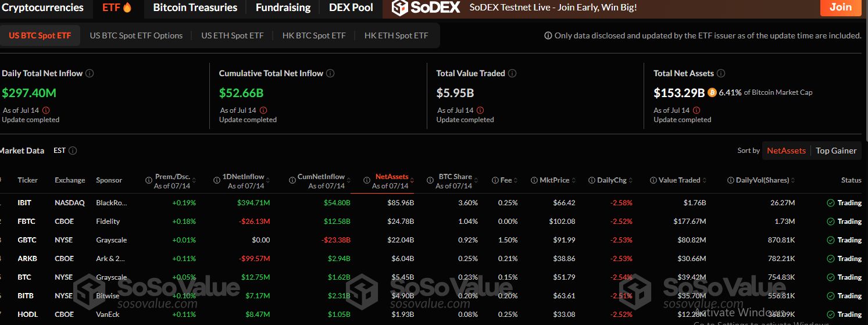
Task: Click IBIT 1DNetInflow value $394.71M
Action: click(253, 203)
